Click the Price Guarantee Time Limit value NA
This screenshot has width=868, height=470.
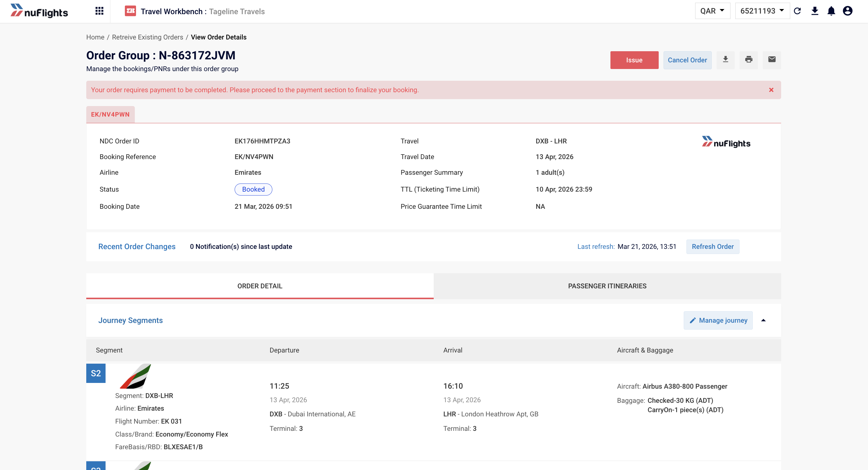[540, 207]
